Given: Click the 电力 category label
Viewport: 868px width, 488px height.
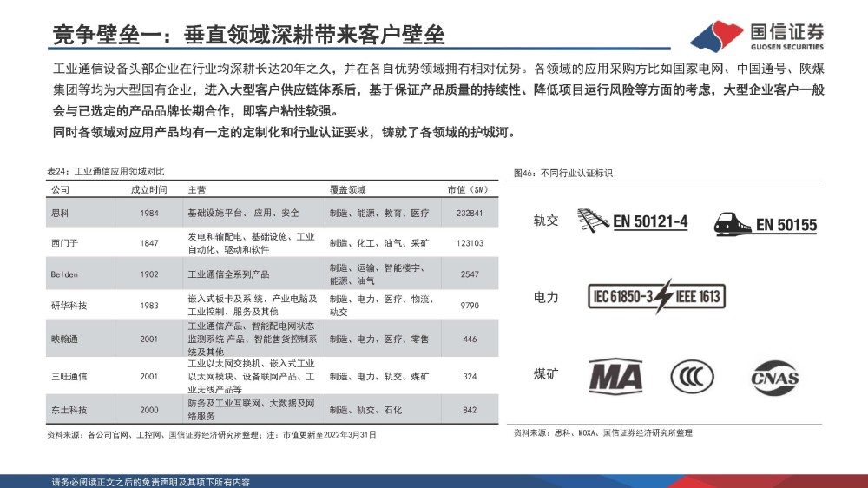Looking at the screenshot, I should (545, 298).
